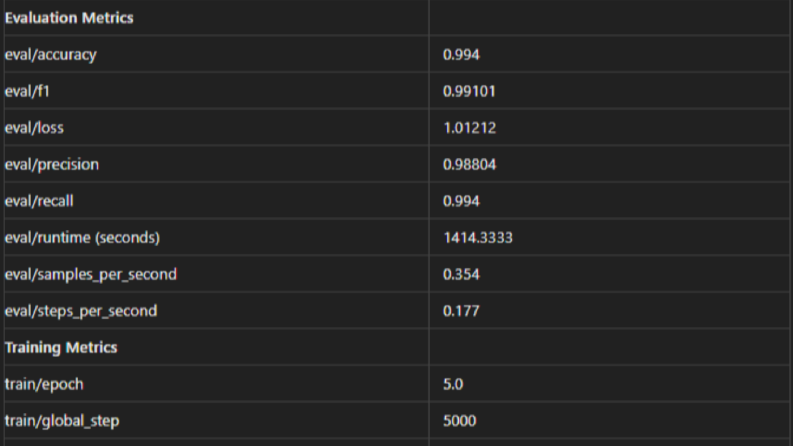Select the value 0.354
This screenshot has width=793, height=446.
pos(461,274)
